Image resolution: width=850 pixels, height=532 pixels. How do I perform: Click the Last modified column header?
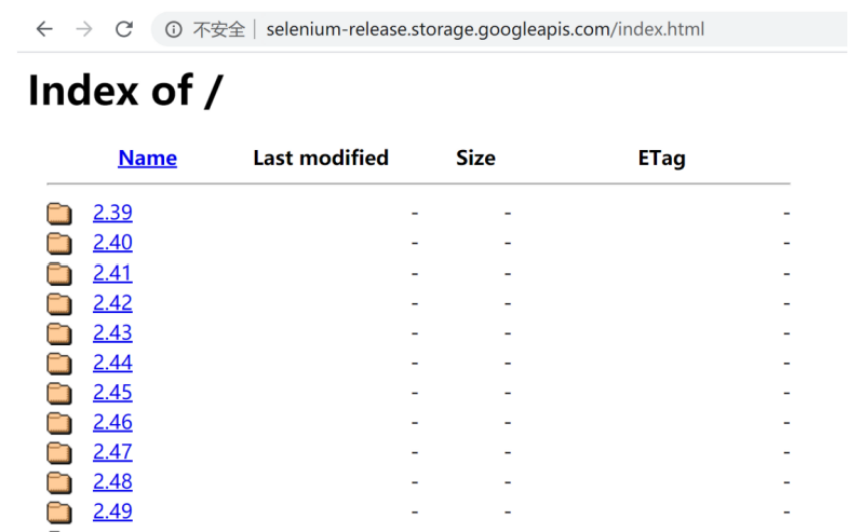(x=320, y=158)
